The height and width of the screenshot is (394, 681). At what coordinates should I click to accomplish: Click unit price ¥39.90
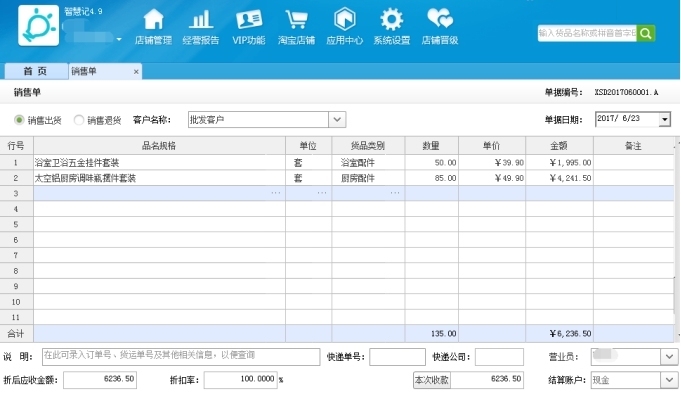pos(492,163)
